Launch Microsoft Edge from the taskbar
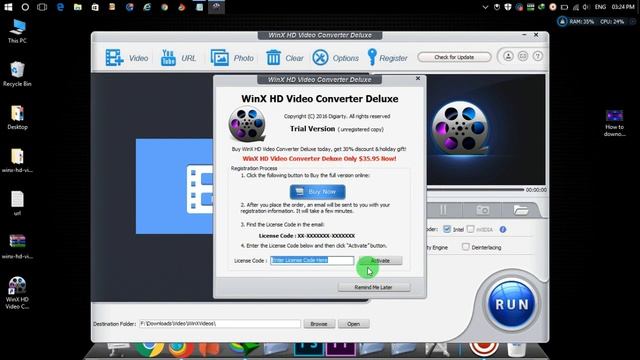The height and width of the screenshot is (360, 640). (x=60, y=7)
